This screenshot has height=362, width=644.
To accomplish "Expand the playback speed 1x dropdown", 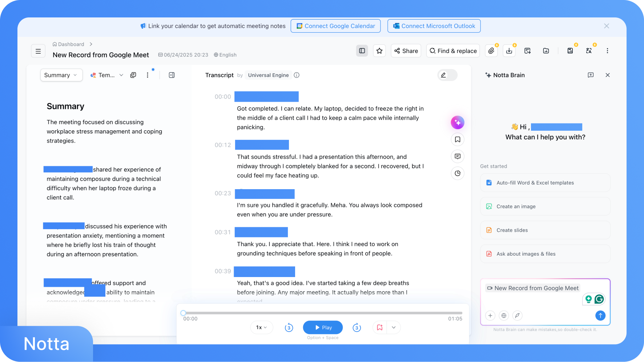I will tap(261, 327).
